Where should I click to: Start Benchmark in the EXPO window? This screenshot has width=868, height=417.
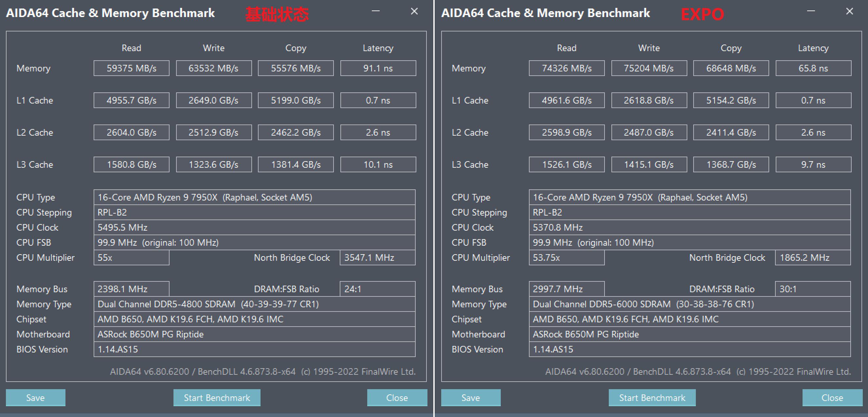[x=652, y=398]
